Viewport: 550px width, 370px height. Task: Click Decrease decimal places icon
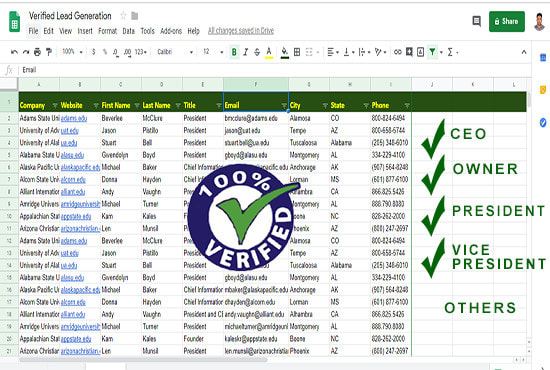coord(116,52)
